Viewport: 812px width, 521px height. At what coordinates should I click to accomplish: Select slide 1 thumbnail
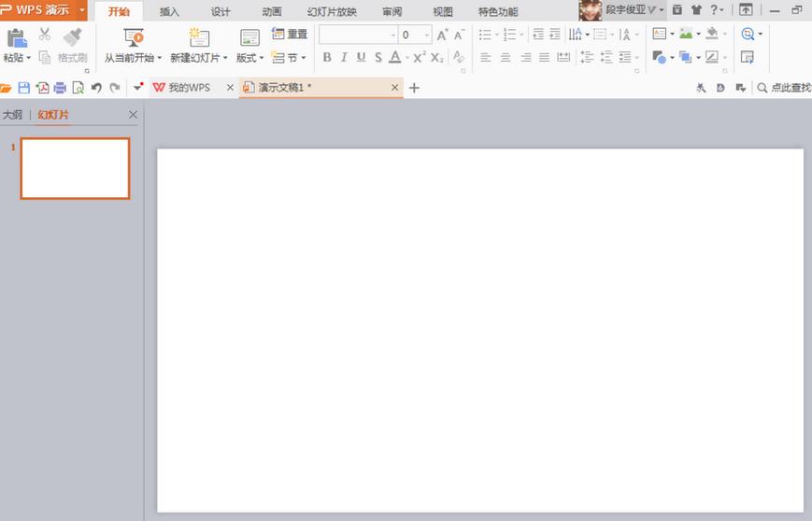point(75,168)
